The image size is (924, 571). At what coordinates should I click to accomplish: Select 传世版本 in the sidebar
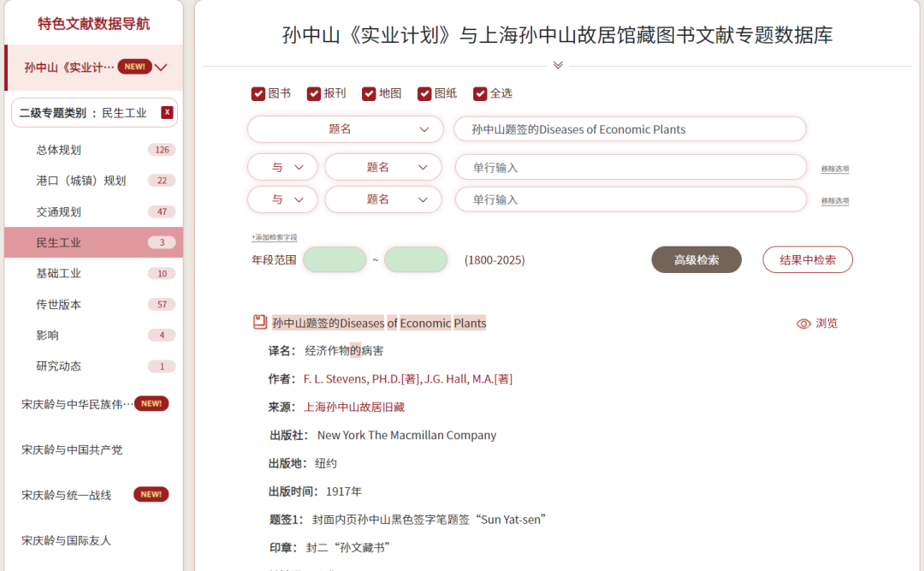tap(57, 304)
